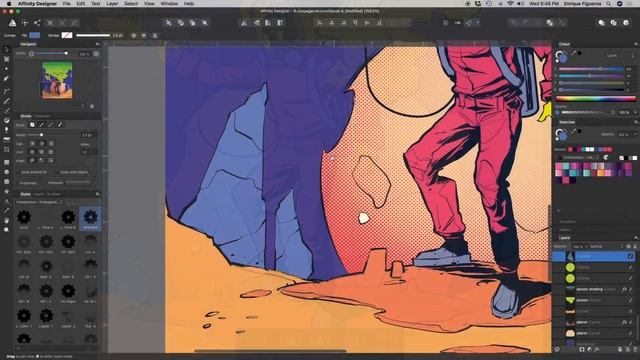Select the Fill gradient tool
The height and width of the screenshot is (360, 640).
6,120
